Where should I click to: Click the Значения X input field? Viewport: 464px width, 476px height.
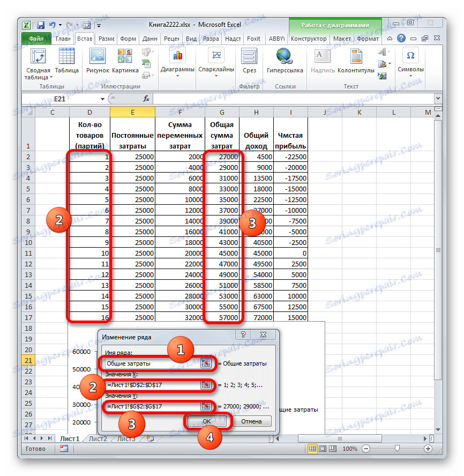[x=153, y=385]
